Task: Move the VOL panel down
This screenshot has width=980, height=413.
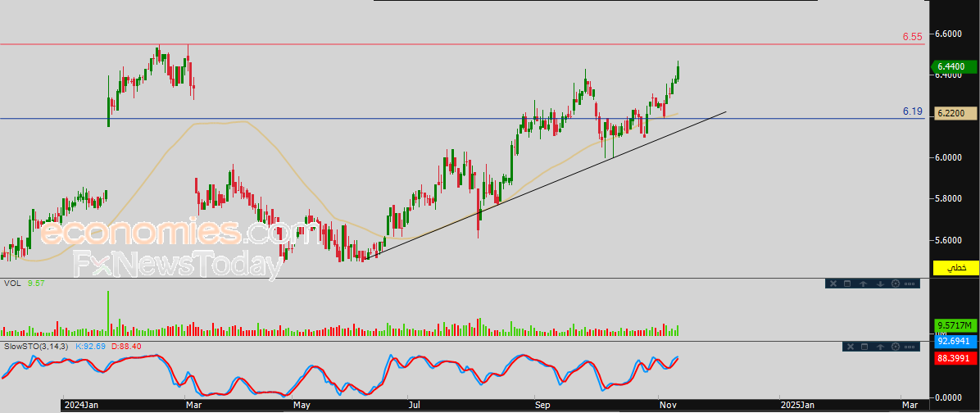Action: (879, 284)
